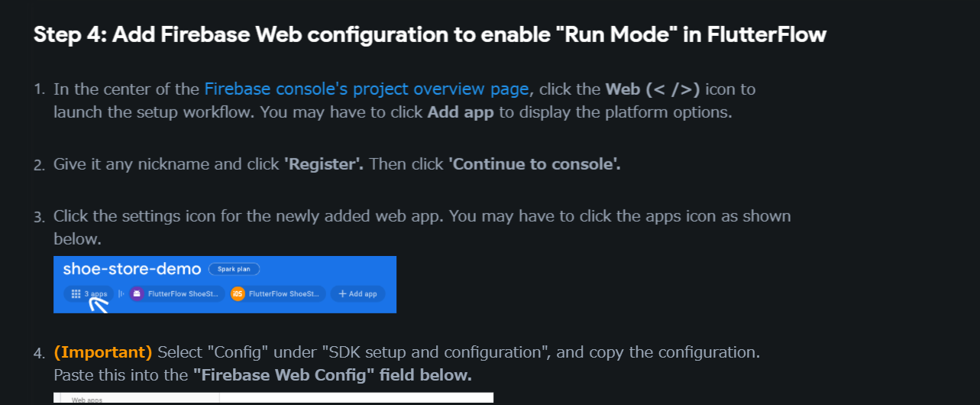Click the 3 apps grid icon

tap(76, 293)
